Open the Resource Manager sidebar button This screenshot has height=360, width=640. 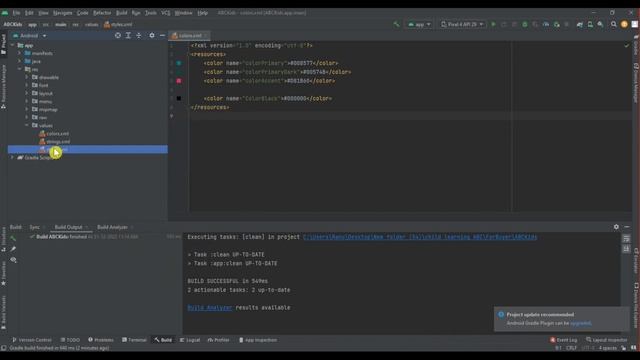point(4,87)
